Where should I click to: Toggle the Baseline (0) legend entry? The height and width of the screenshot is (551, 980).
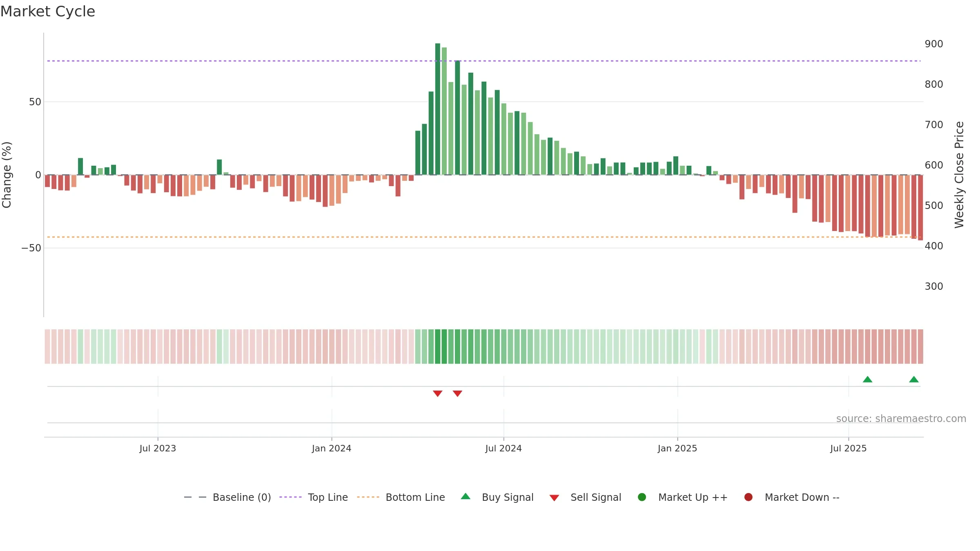227,497
